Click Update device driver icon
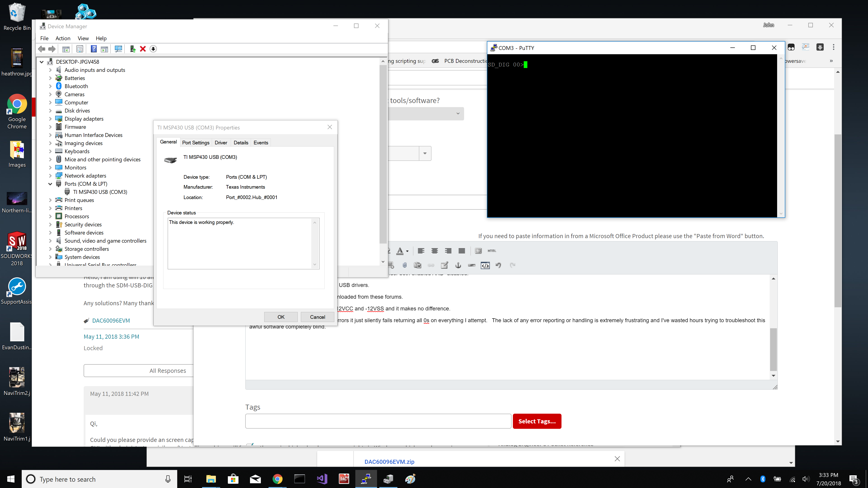The height and width of the screenshot is (488, 868). point(133,49)
